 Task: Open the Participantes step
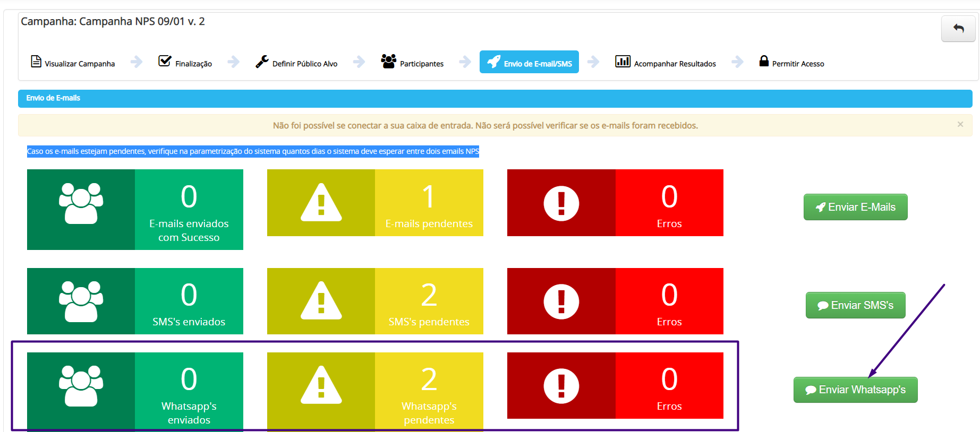pos(412,62)
